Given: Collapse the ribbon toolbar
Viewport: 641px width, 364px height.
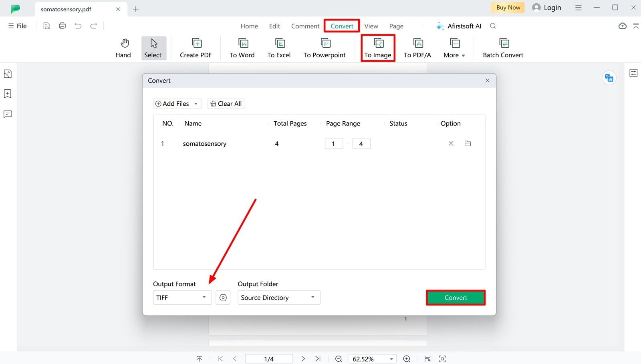Looking at the screenshot, I should [x=636, y=26].
